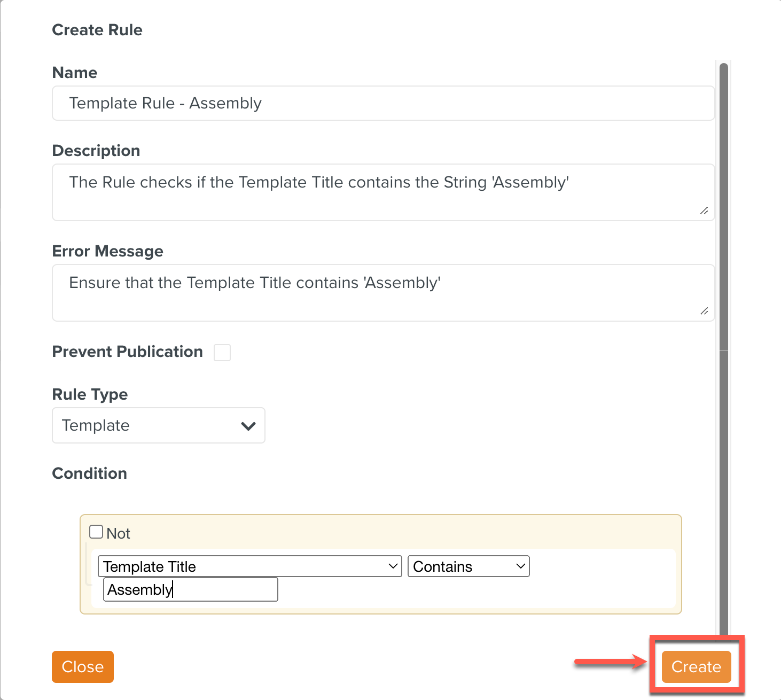781x700 pixels.
Task: Select the word 'Template' in the Rule Type selector
Action: [96, 425]
